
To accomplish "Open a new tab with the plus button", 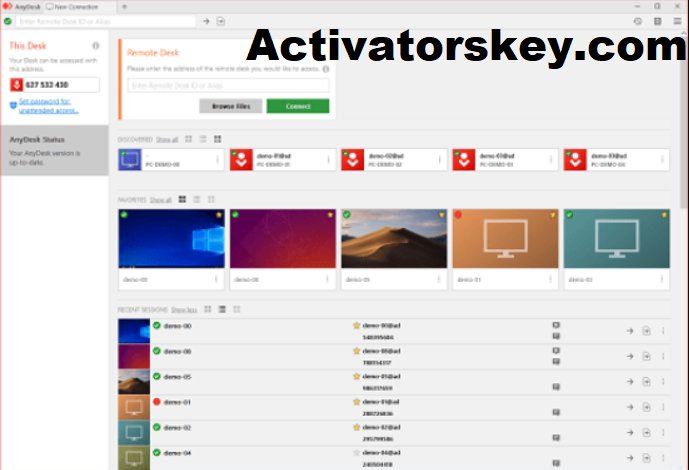I will coord(124,7).
